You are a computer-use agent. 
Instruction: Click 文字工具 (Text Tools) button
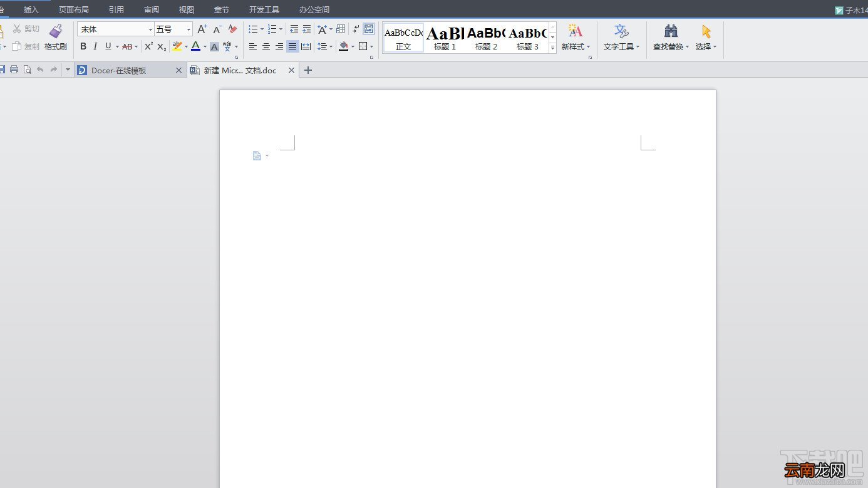tap(621, 38)
